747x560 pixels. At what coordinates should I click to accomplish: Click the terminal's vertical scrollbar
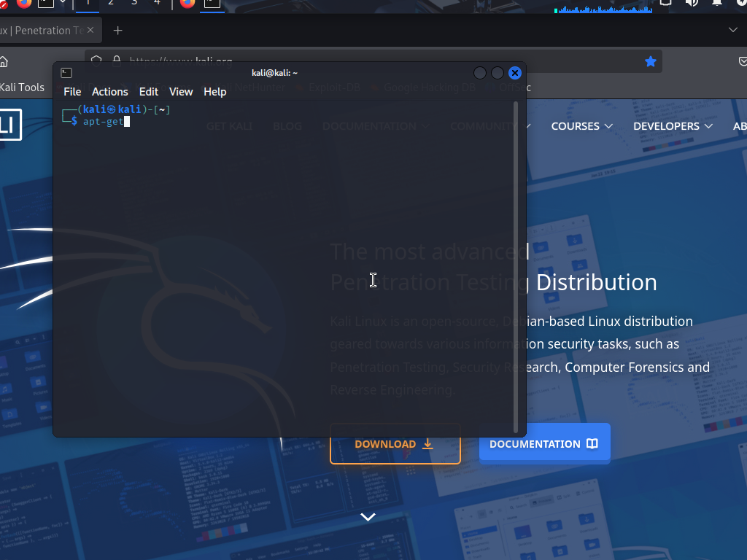point(516,267)
